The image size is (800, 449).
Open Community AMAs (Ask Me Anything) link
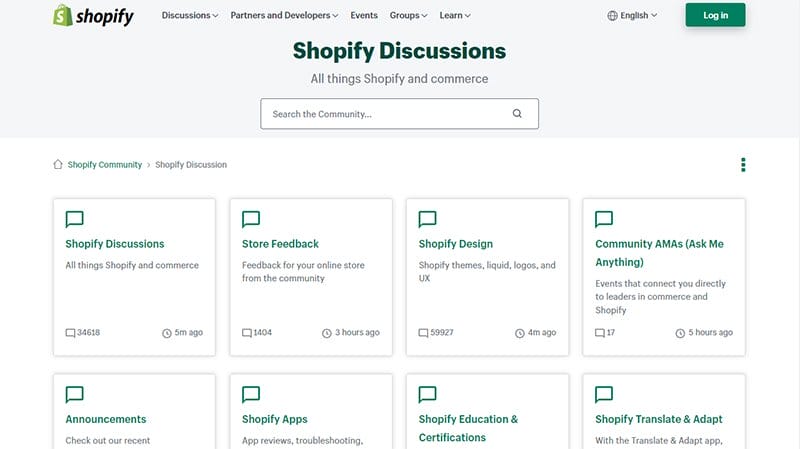point(659,253)
